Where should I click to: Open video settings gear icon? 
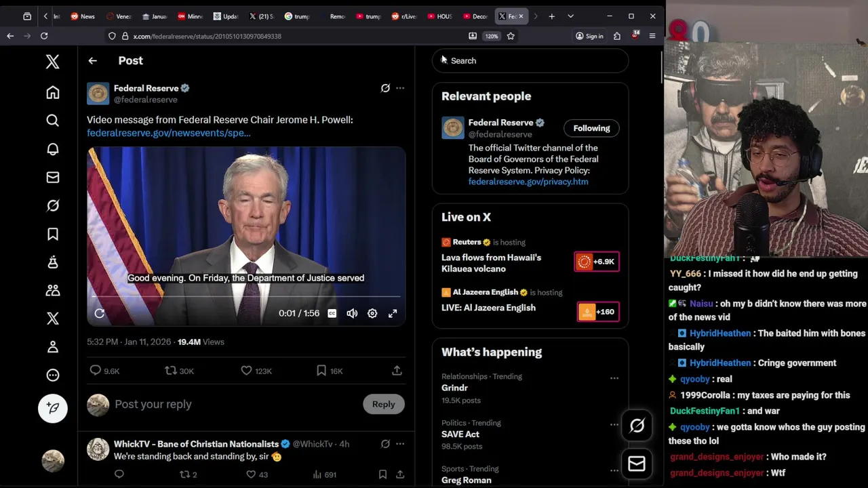point(372,313)
